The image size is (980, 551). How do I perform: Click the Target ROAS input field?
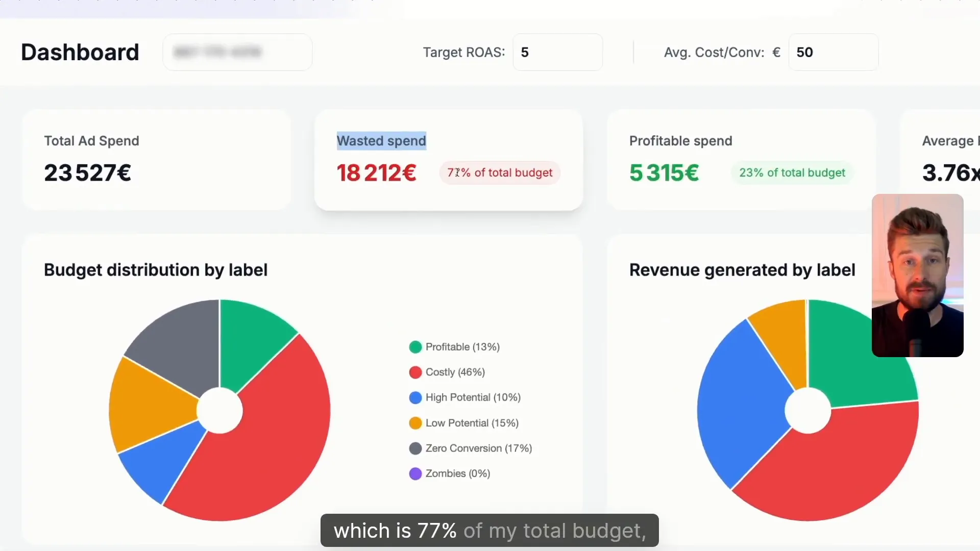pyautogui.click(x=557, y=52)
